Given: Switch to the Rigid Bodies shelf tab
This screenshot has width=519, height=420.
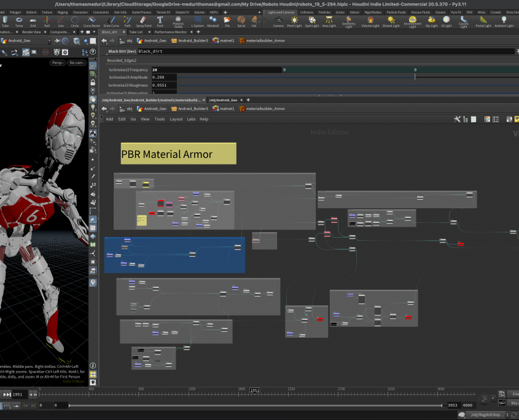Looking at the screenshot, I should coord(373,12).
